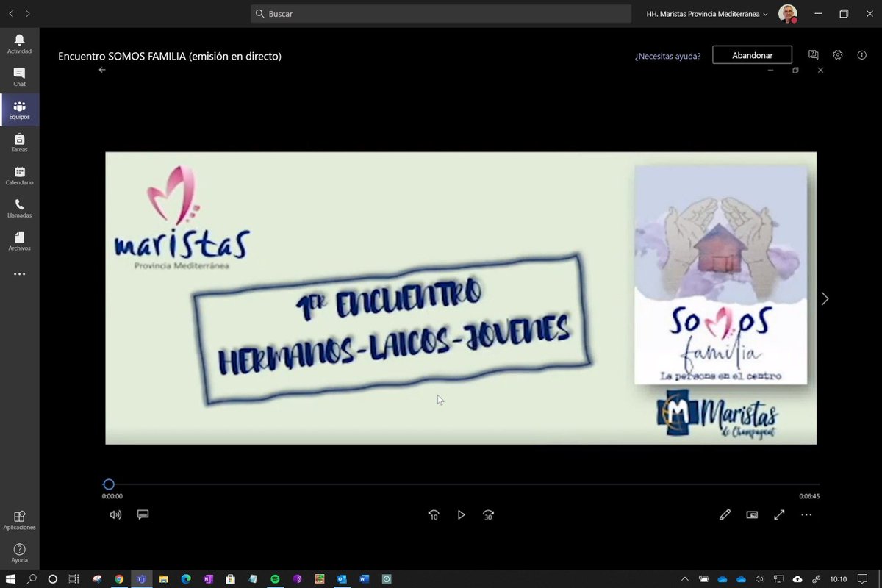Open Word from the taskbar
The width and height of the screenshot is (882, 588).
[364, 578]
